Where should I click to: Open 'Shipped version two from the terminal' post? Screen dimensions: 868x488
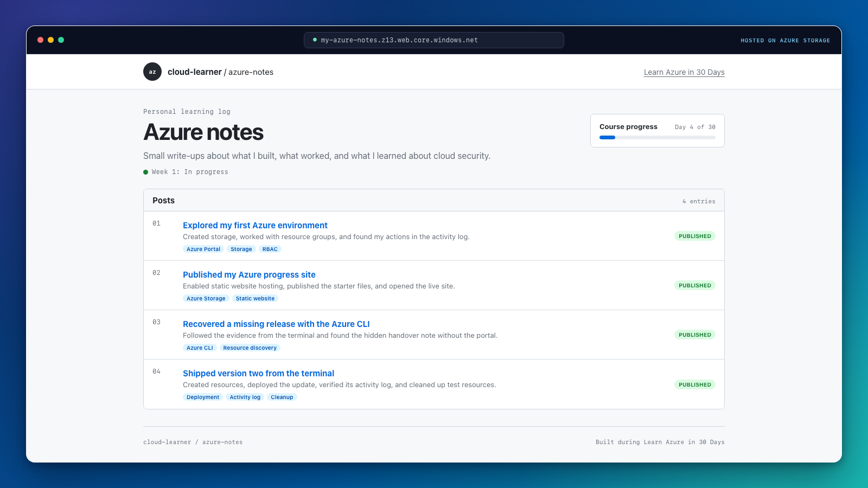(258, 373)
